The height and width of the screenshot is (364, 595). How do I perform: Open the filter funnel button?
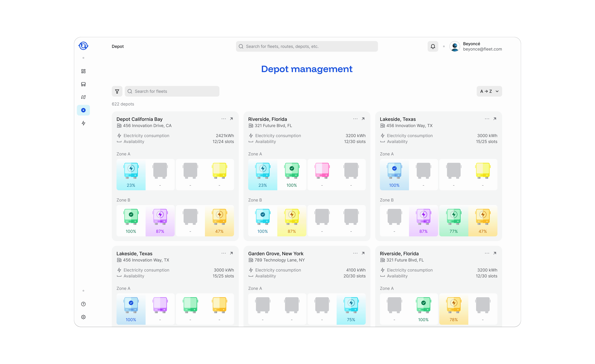point(117,91)
